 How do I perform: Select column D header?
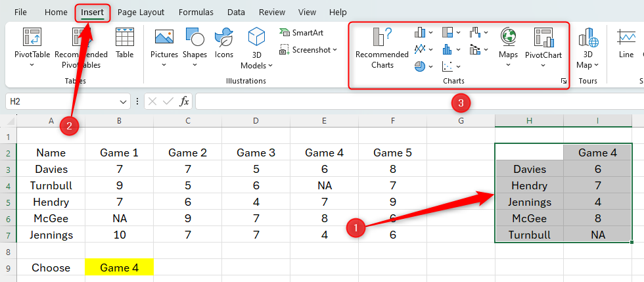[x=256, y=121]
